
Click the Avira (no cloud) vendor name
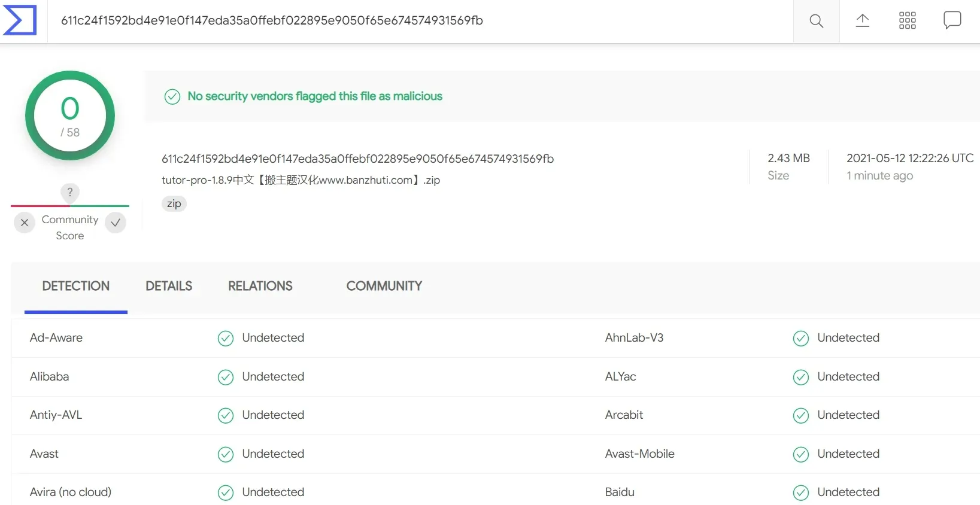[71, 492]
